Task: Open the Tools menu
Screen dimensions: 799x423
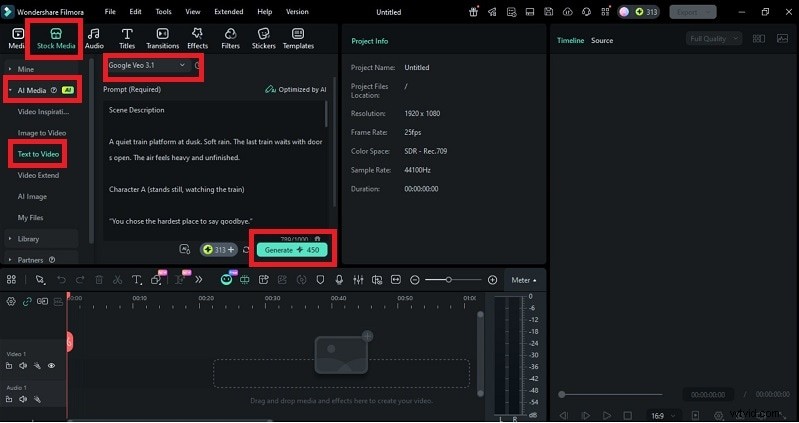Action: [x=164, y=12]
